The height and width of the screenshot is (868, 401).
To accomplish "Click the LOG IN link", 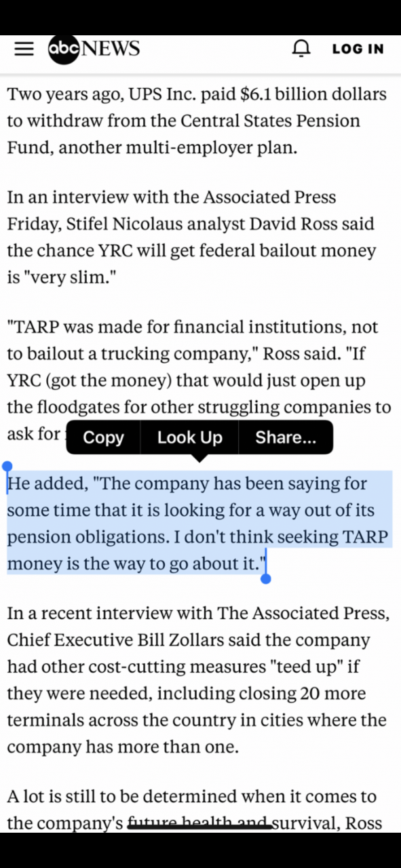I will [x=358, y=49].
